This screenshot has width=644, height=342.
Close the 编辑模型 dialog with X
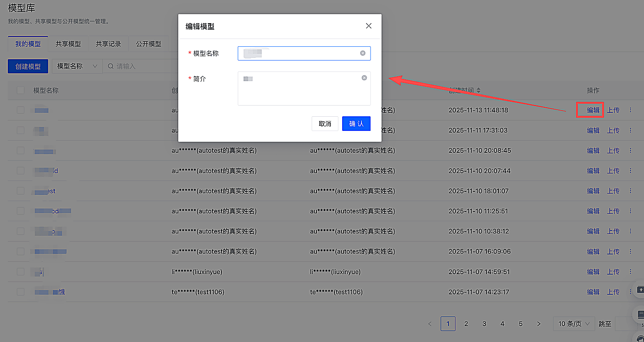pos(368,26)
